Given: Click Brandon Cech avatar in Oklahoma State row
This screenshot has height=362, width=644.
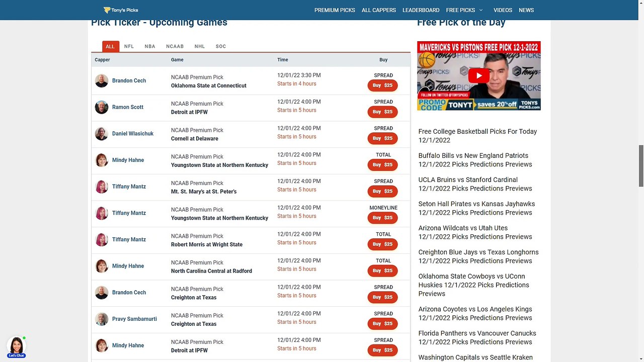Looking at the screenshot, I should point(102,81).
